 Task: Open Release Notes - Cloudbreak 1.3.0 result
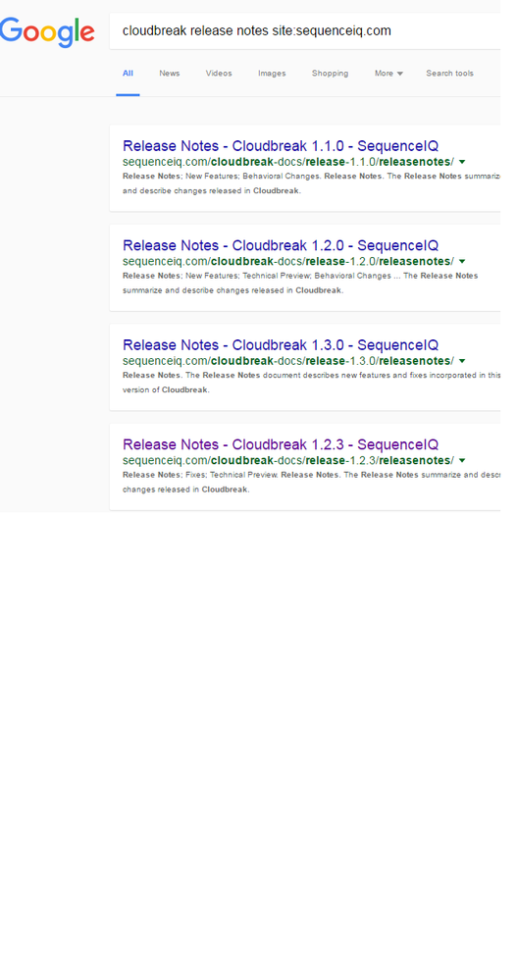(x=281, y=345)
